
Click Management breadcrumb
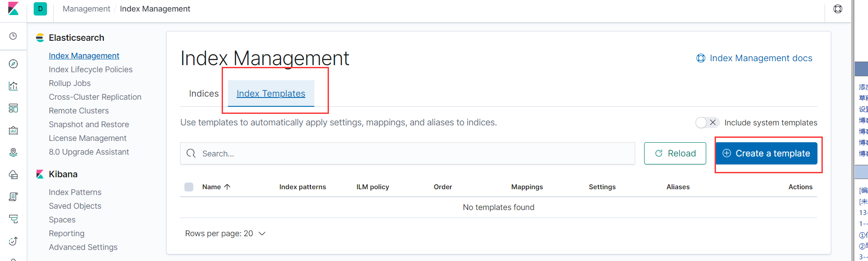click(86, 9)
